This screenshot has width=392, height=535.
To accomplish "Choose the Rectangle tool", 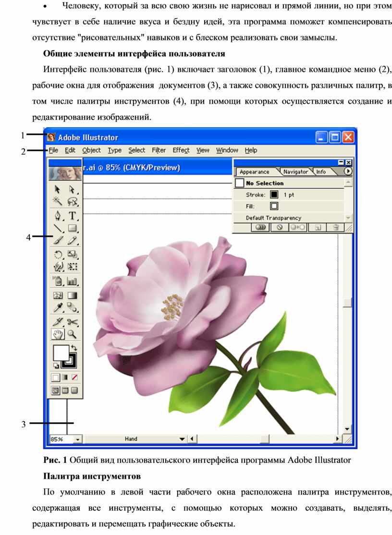I will tap(73, 228).
